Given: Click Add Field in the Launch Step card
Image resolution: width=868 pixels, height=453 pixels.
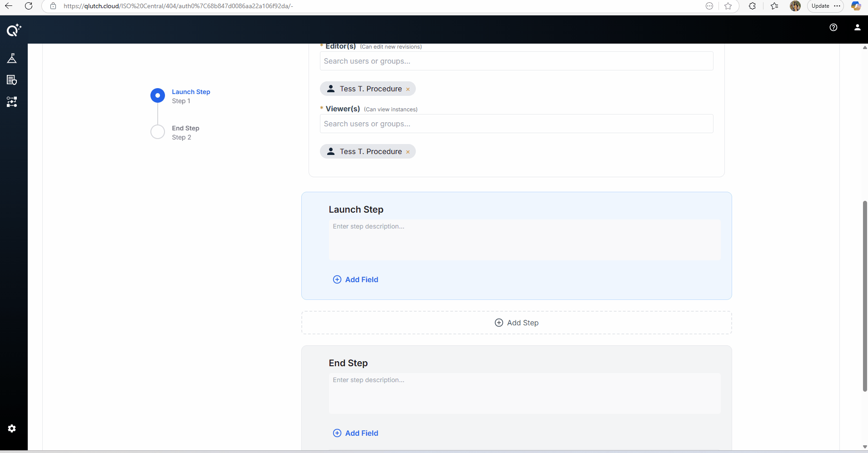Looking at the screenshot, I should coord(356,279).
